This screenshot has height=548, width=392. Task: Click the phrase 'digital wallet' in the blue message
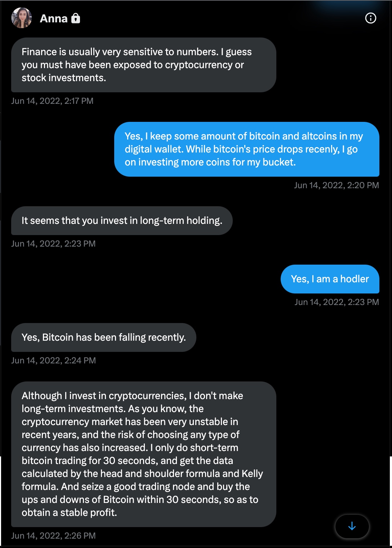(x=153, y=149)
